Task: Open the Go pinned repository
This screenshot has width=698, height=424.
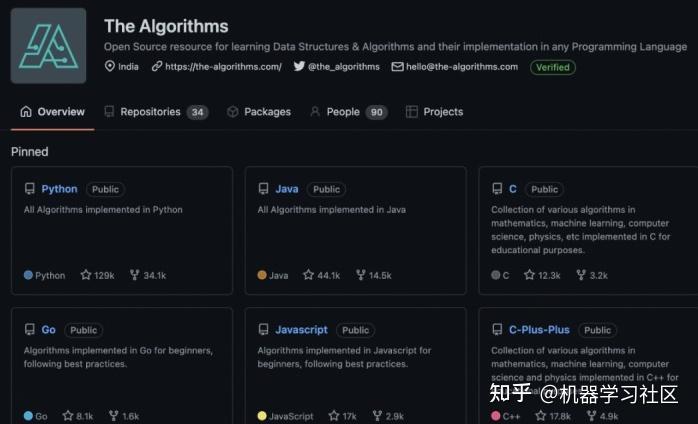Action: tap(49, 330)
